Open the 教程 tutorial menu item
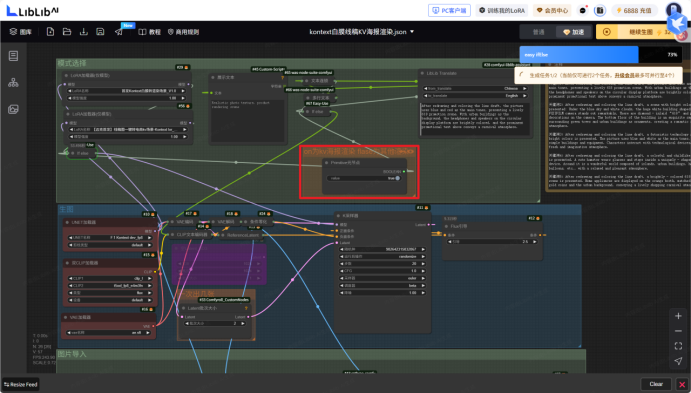The width and height of the screenshot is (691, 393). click(150, 32)
